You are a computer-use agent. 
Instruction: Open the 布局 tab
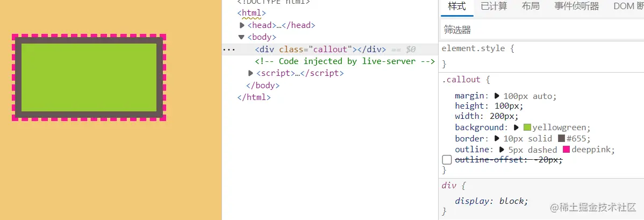pos(531,6)
